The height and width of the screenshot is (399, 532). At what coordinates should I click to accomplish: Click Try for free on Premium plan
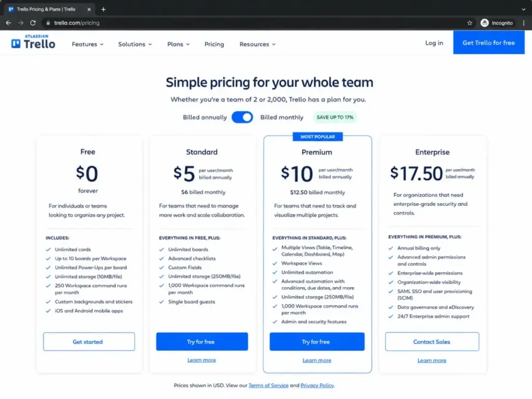(x=317, y=342)
